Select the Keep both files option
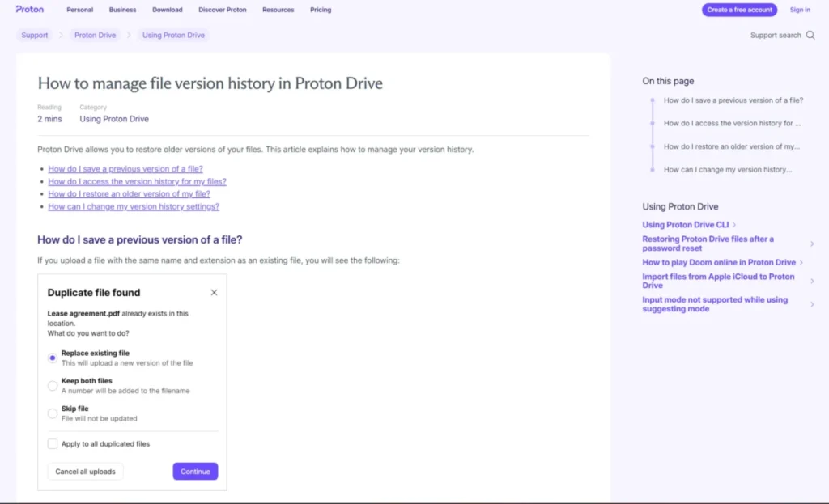Image resolution: width=829 pixels, height=504 pixels. pos(53,386)
